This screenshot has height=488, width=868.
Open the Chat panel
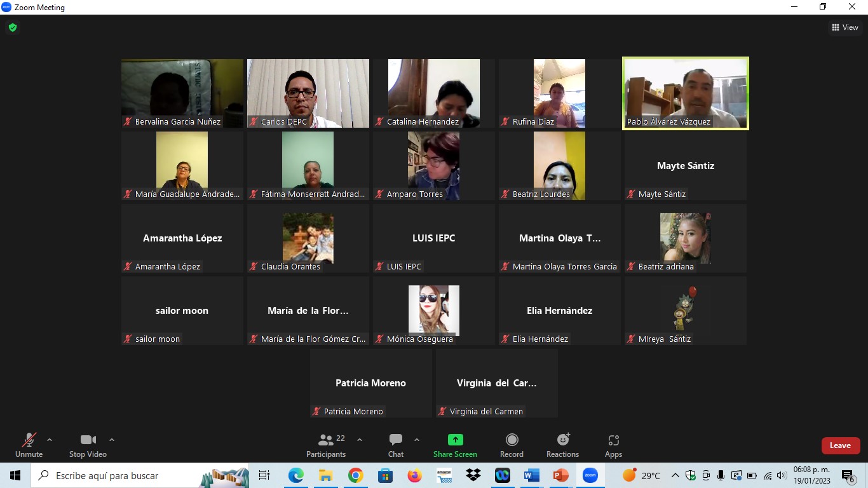tap(395, 445)
